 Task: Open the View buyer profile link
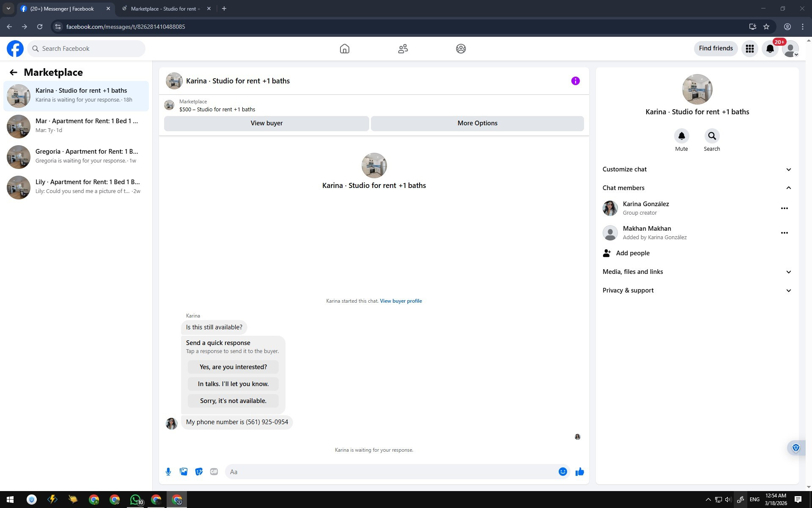(x=401, y=301)
